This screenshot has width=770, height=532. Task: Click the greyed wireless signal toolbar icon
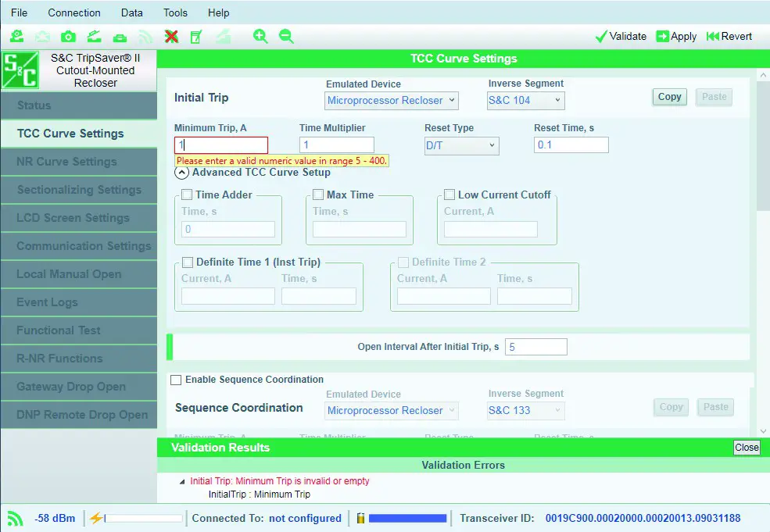145,36
